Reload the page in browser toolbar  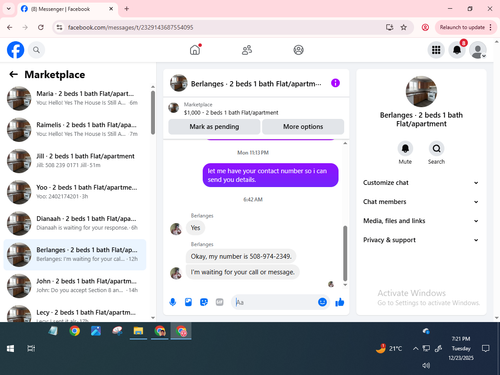click(41, 27)
